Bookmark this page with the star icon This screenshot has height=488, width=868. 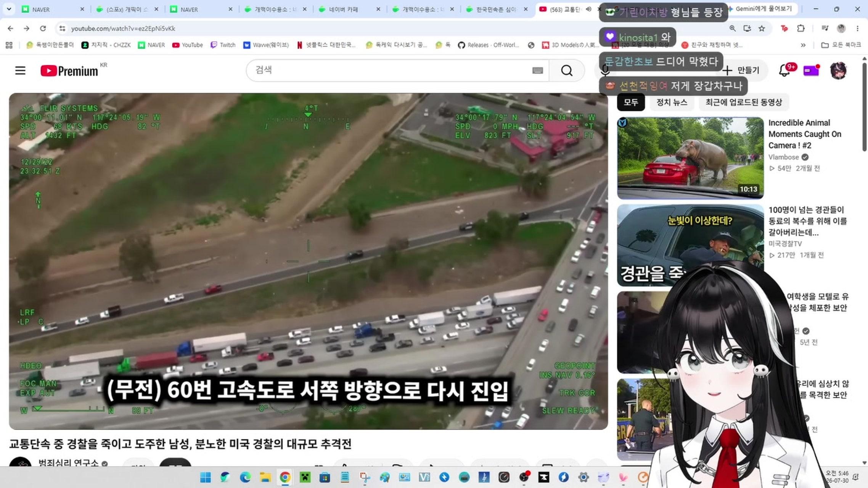coord(762,28)
